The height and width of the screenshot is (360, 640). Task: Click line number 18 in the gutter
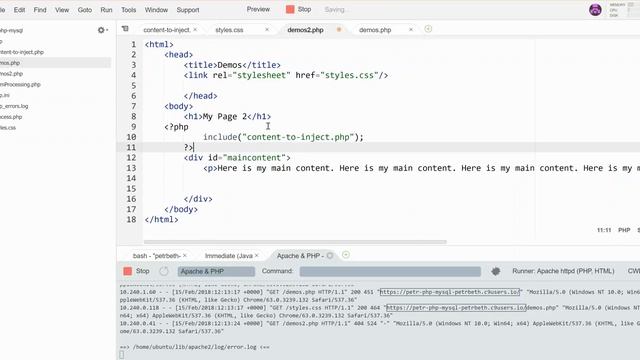tap(131, 220)
